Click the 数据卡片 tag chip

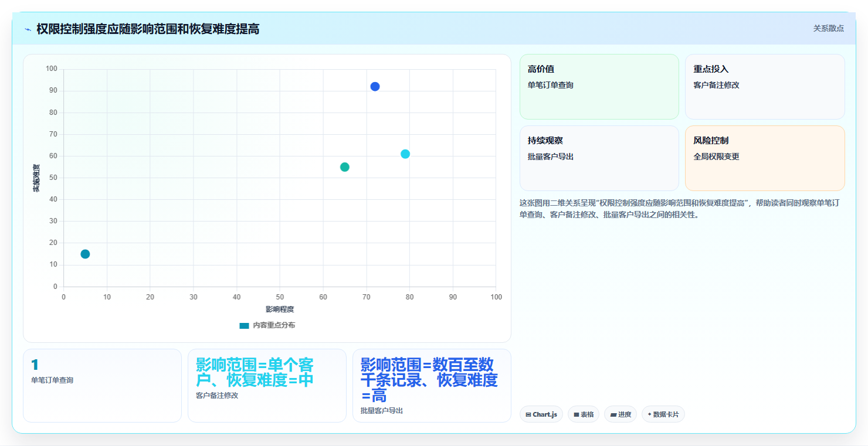[663, 414]
